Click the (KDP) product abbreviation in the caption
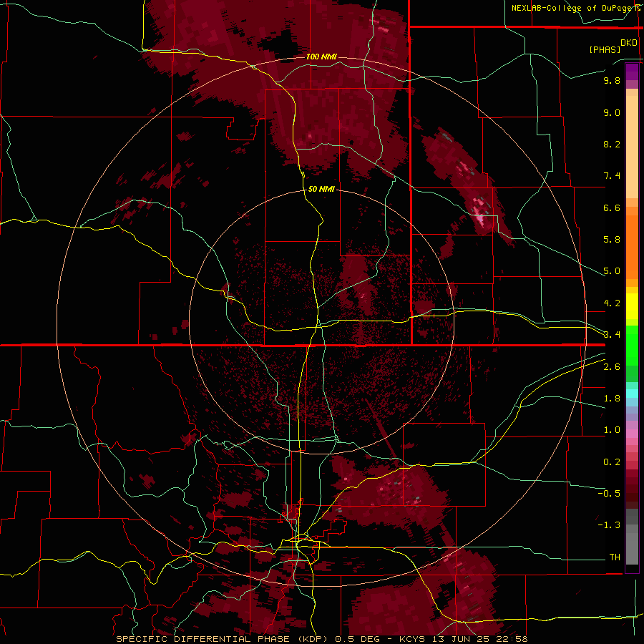Image resolution: width=644 pixels, height=644 pixels. coord(313,639)
